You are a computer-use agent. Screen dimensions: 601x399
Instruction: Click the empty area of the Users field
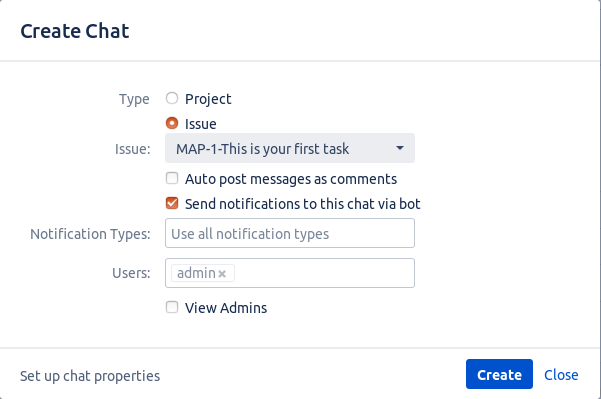point(324,273)
